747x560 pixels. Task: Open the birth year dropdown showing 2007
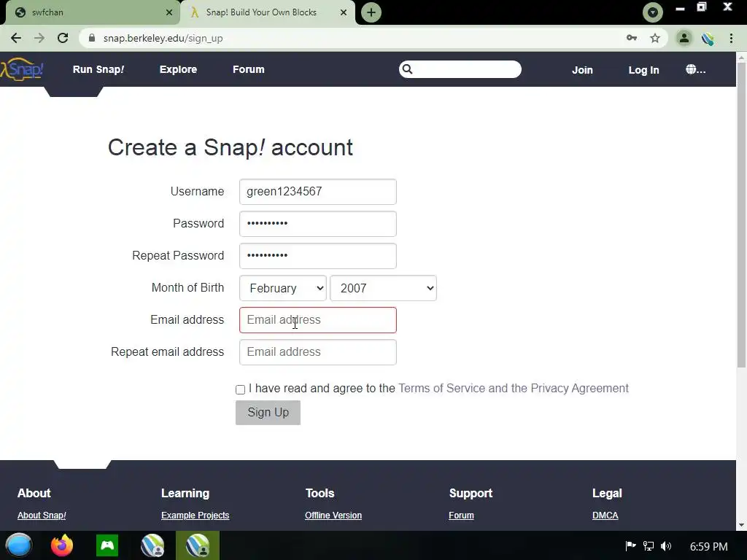pyautogui.click(x=383, y=288)
